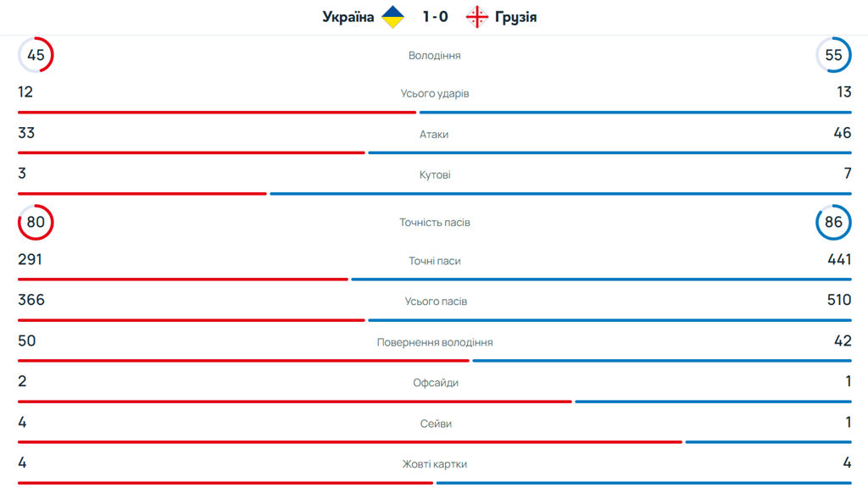Click the blue Кутові bar for Georgia
This screenshot has height=493, width=868.
pos(560,194)
